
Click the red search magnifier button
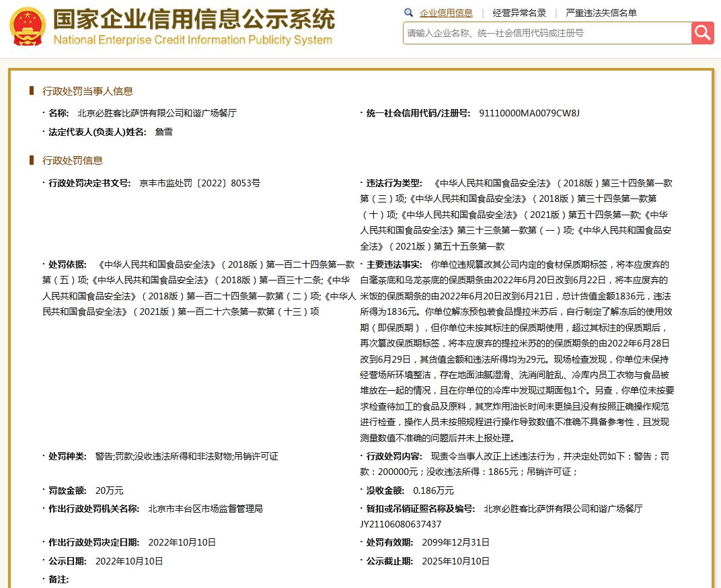(702, 32)
